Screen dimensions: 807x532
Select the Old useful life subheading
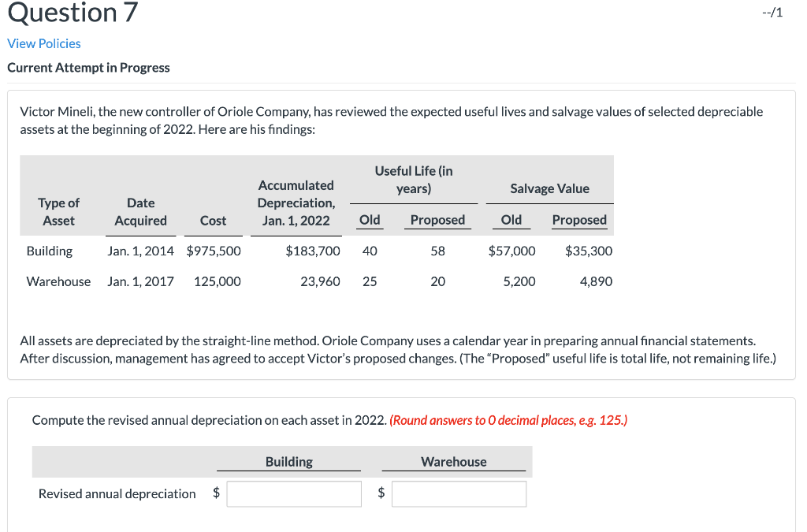tap(370, 220)
